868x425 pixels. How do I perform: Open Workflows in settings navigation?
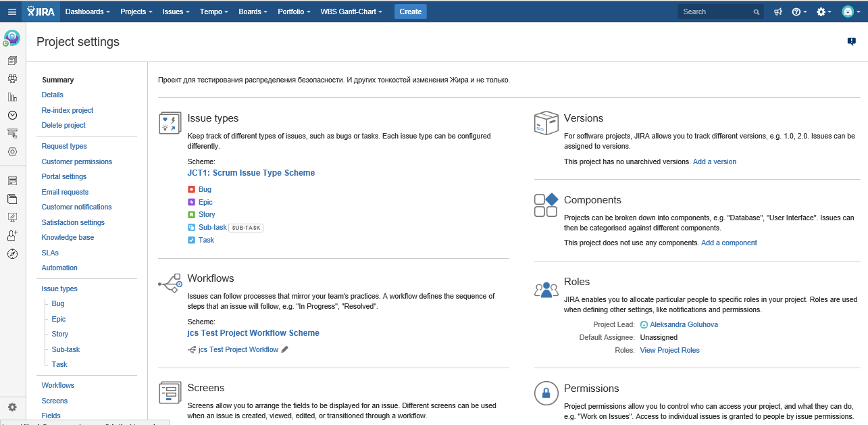tap(58, 385)
